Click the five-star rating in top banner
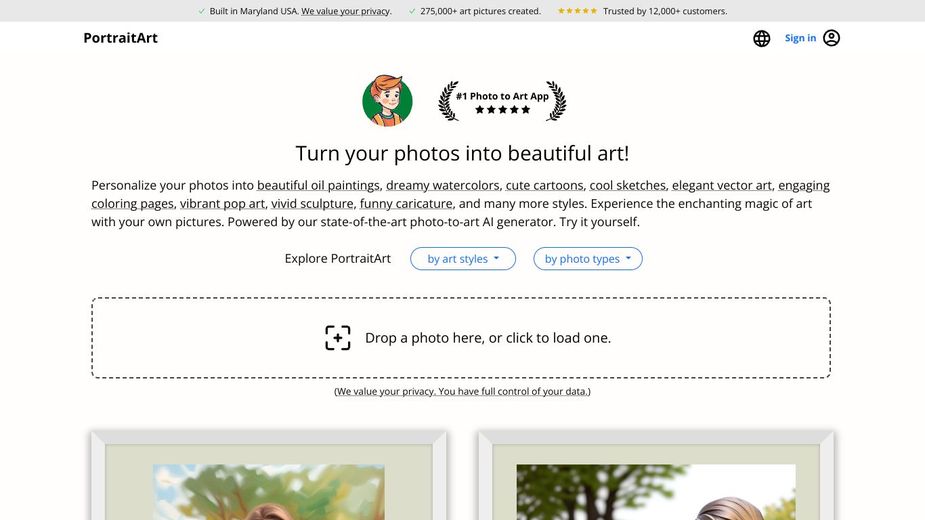 [x=577, y=11]
